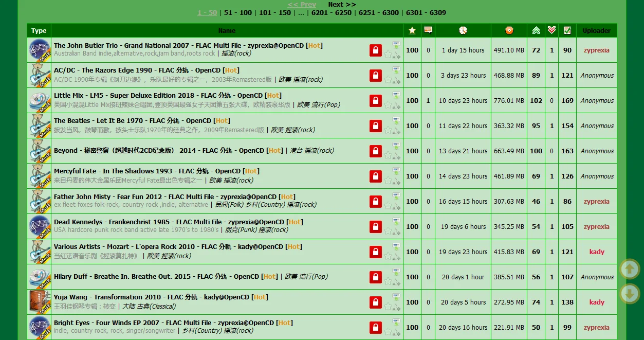Click the Yuja Wang album cover thumbnail
This screenshot has width=644, height=340.
pos(39,302)
